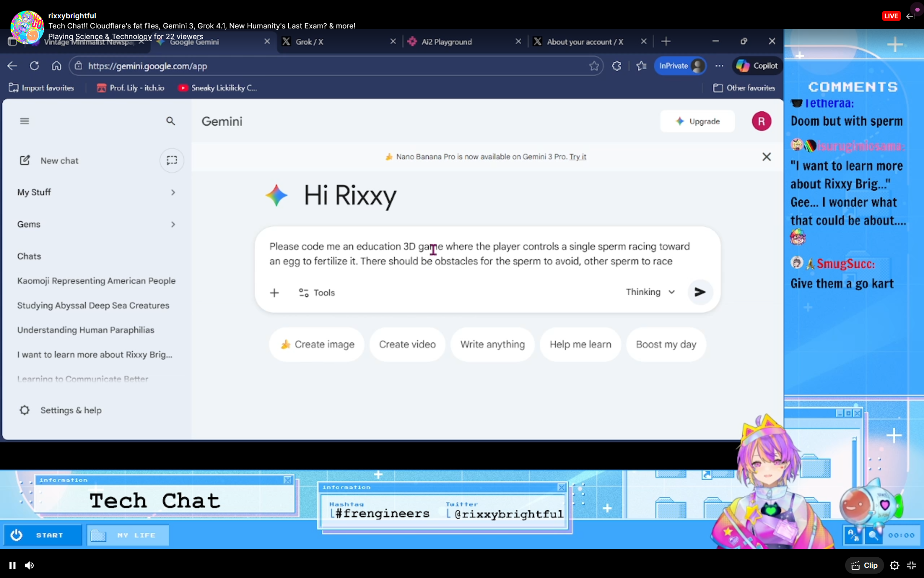Screen dimensions: 924x578
Task: Pause the live stream playback
Action: [x=13, y=565]
